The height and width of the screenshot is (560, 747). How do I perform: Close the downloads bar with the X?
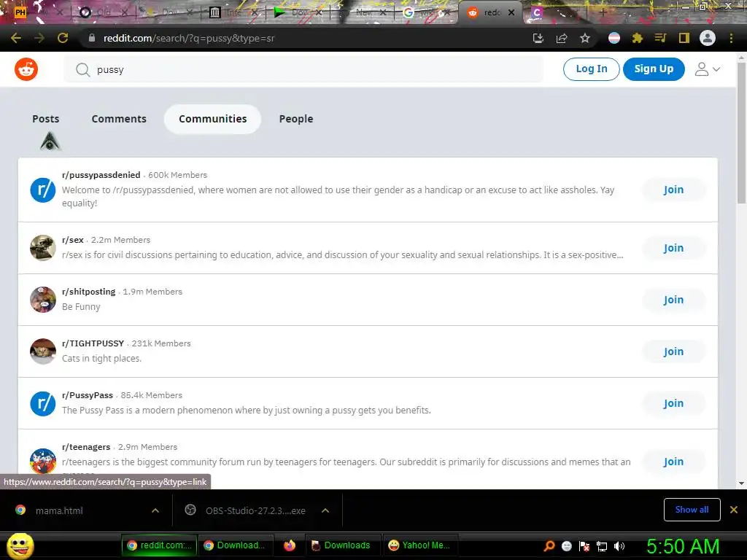(x=734, y=510)
